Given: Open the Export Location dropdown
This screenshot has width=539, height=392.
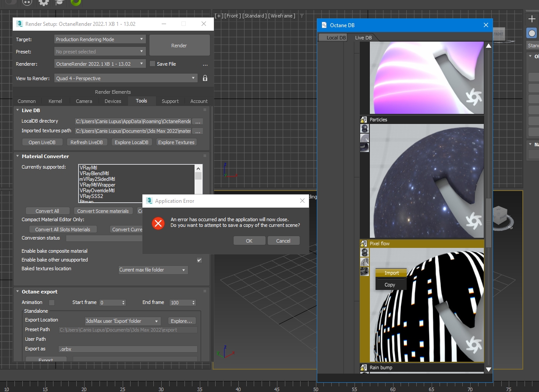Looking at the screenshot, I should pyautogui.click(x=123, y=321).
